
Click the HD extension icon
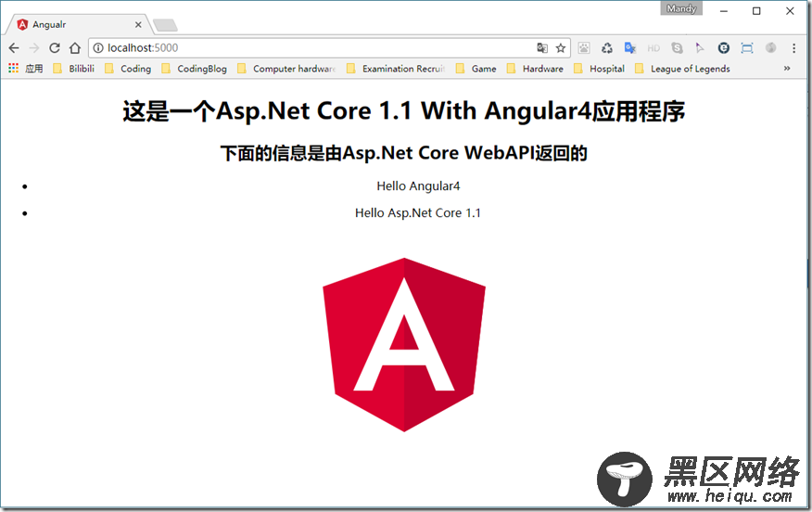[653, 48]
